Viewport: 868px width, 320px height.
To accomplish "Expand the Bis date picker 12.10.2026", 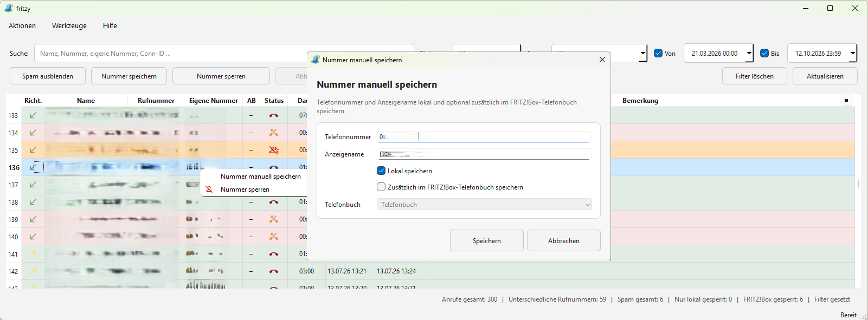I will tap(853, 53).
